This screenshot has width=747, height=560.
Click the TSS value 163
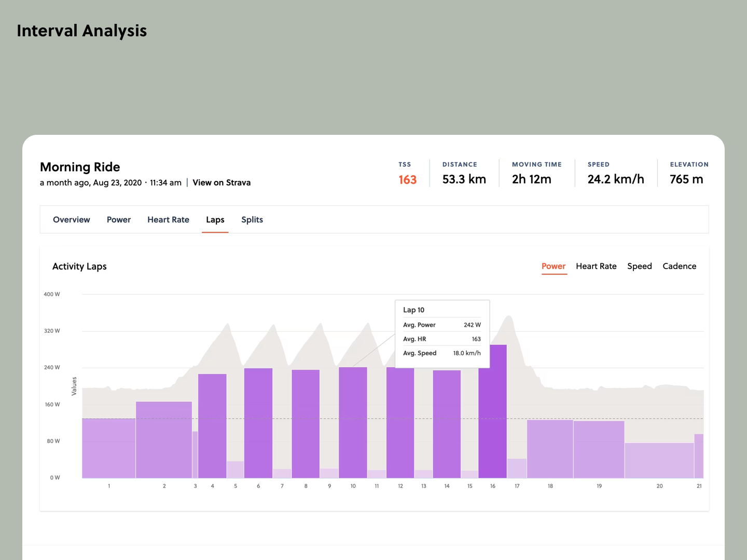[408, 179]
